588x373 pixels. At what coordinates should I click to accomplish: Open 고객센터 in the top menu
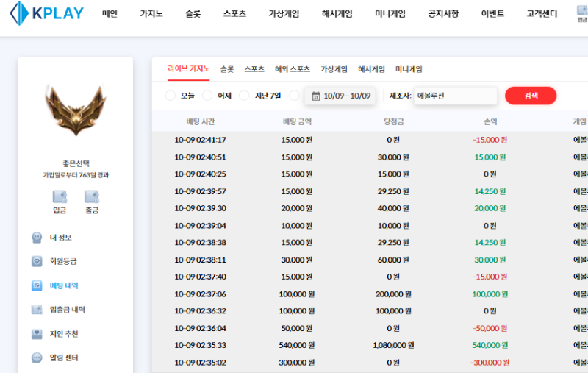(542, 14)
